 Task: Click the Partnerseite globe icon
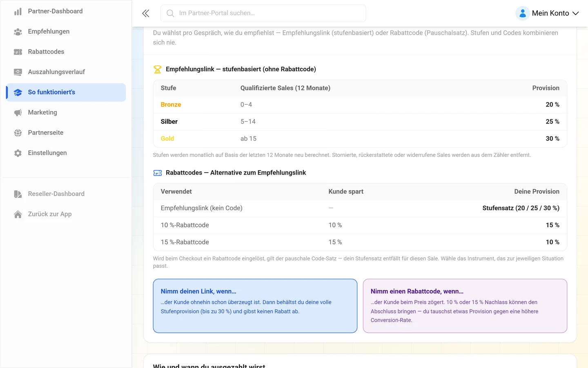(18, 133)
